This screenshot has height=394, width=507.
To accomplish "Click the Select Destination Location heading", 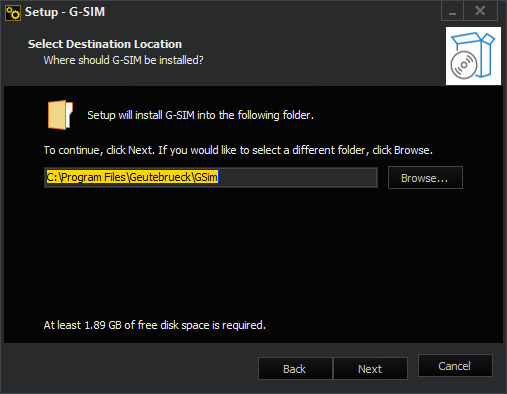I will [x=105, y=44].
